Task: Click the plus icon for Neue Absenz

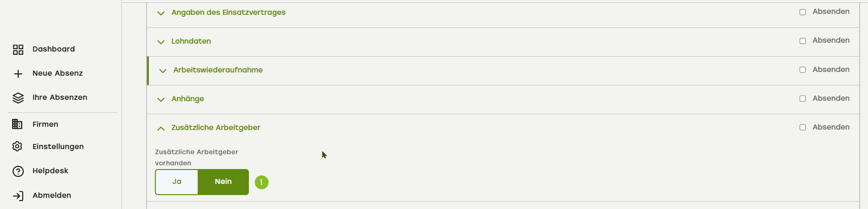Action: pyautogui.click(x=18, y=74)
